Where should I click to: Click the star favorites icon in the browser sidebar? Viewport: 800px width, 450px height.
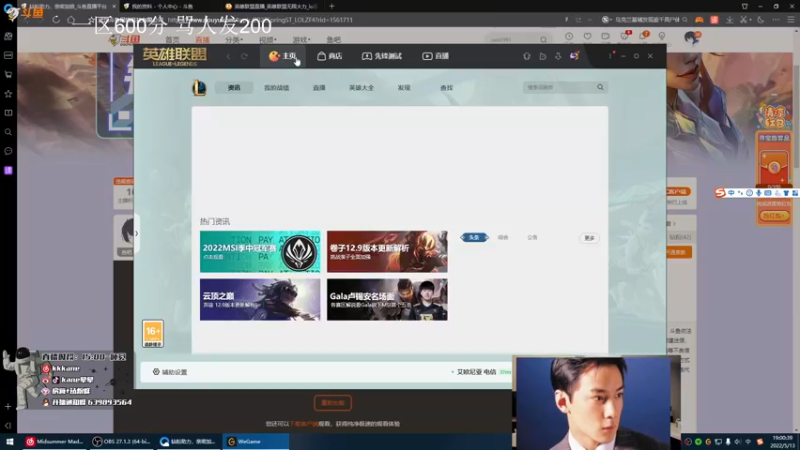pos(8,94)
